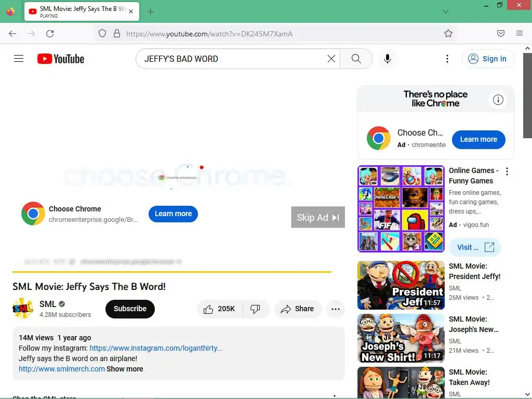Save page to Pocket icon
The image size is (532, 399).
tap(501, 33)
